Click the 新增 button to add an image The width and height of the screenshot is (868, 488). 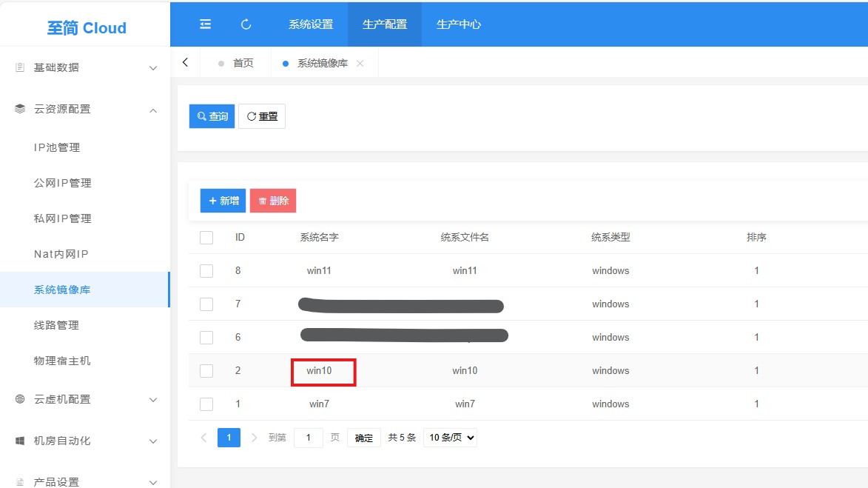[222, 200]
